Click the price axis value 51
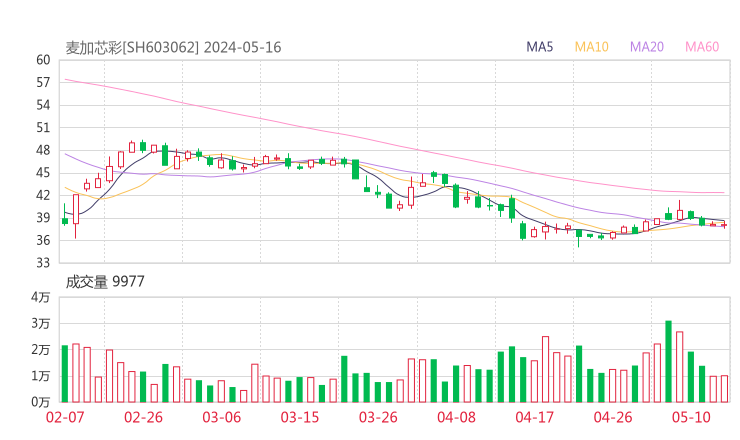Screen dimensions: 740x440 click(43, 127)
